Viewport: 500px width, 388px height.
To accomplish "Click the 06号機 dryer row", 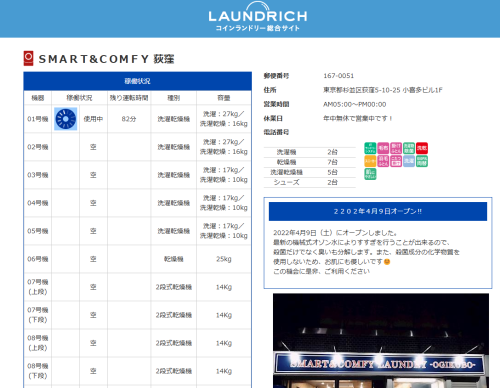I will 138,259.
